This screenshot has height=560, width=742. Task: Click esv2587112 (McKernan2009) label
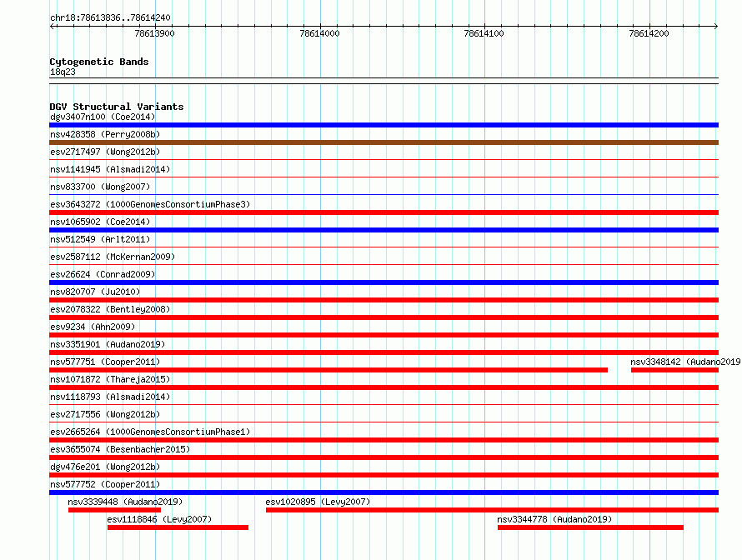pyautogui.click(x=113, y=257)
